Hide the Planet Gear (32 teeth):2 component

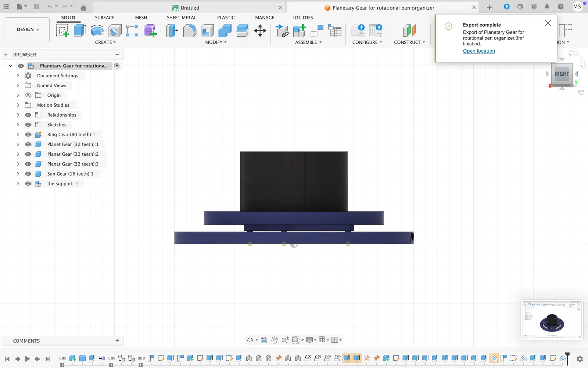pyautogui.click(x=28, y=154)
